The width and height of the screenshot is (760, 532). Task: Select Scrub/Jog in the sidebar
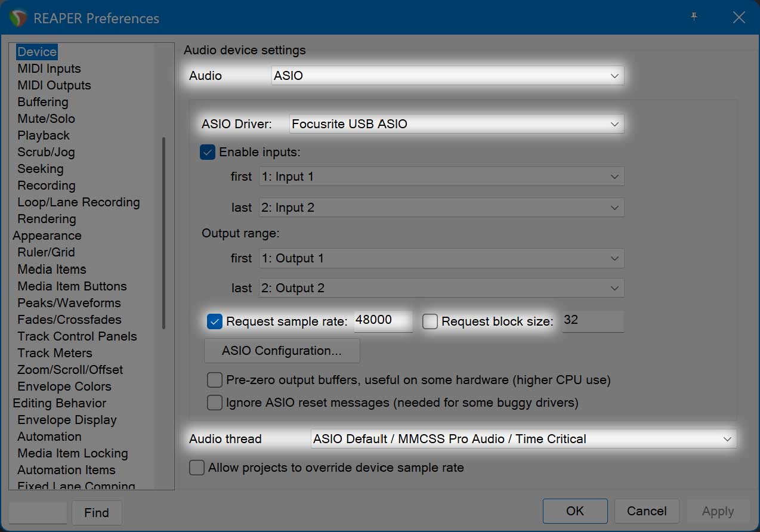[x=46, y=152]
